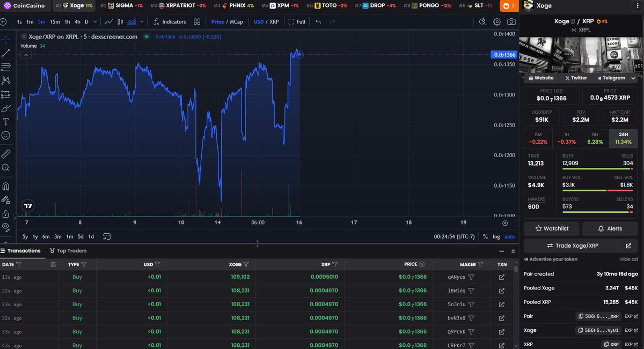The image size is (644, 349).
Task: Toggle PRICE column currency icon
Action: pos(422,264)
